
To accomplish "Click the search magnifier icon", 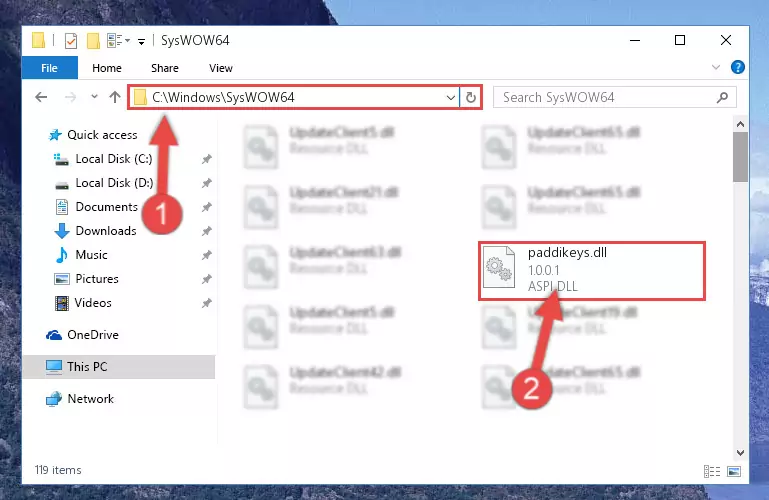I will pos(722,98).
